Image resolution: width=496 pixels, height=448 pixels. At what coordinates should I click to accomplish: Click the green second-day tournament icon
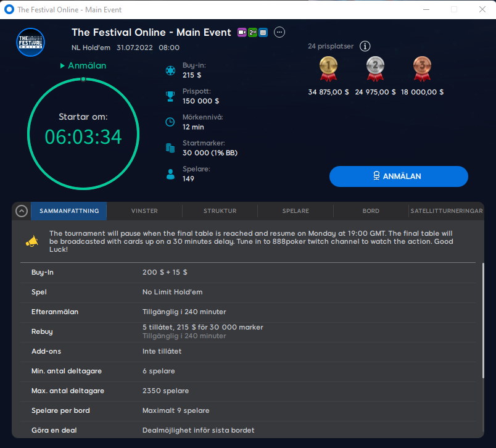click(x=252, y=33)
